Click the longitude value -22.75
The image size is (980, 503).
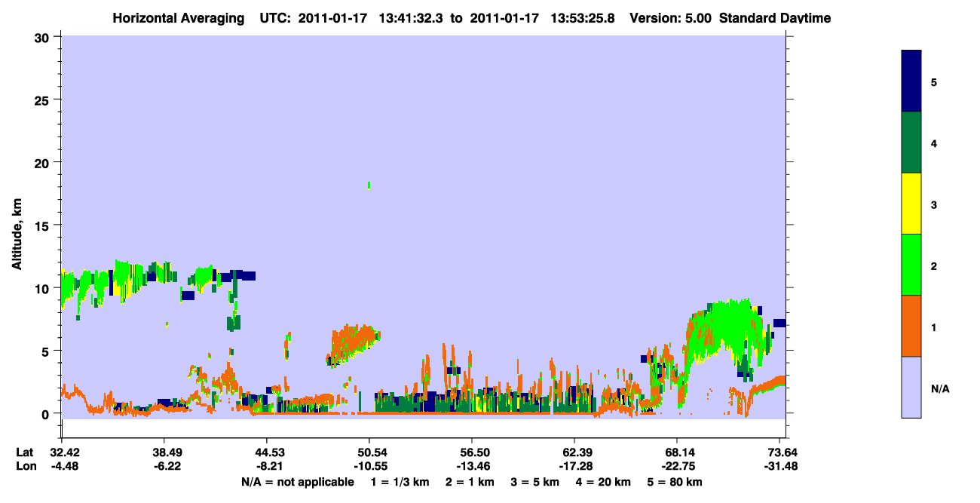click(x=677, y=466)
